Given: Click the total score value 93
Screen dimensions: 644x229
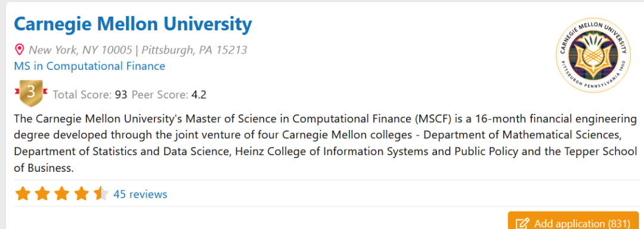Looking at the screenshot, I should click(x=120, y=95).
